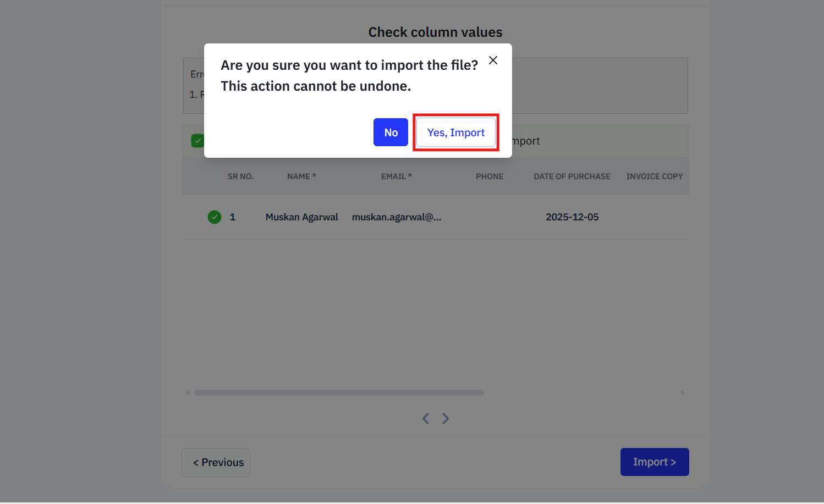Click the PHONE column header

pos(490,176)
